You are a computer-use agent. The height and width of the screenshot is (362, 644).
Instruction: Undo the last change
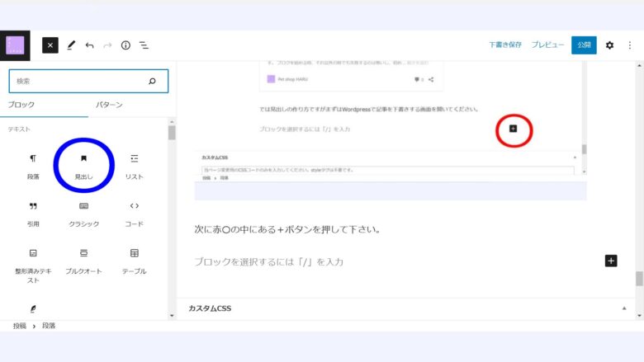tap(89, 45)
